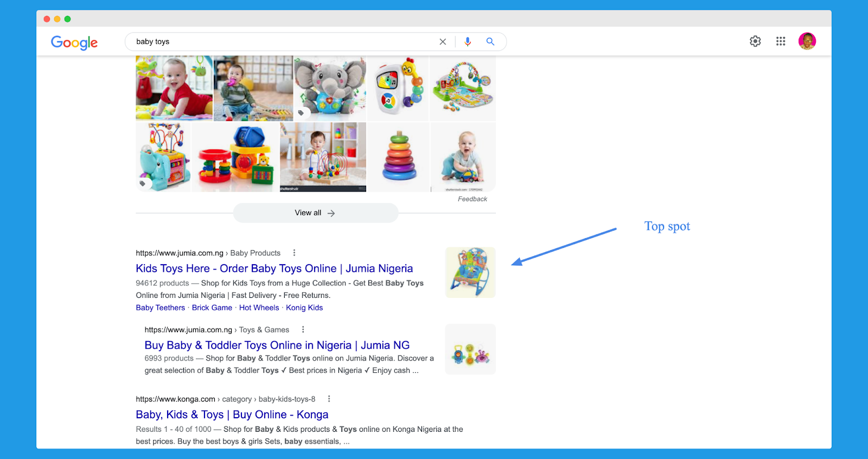Screen dimensions: 868x459
Task: Open the image of baby in red shirt
Action: point(174,88)
